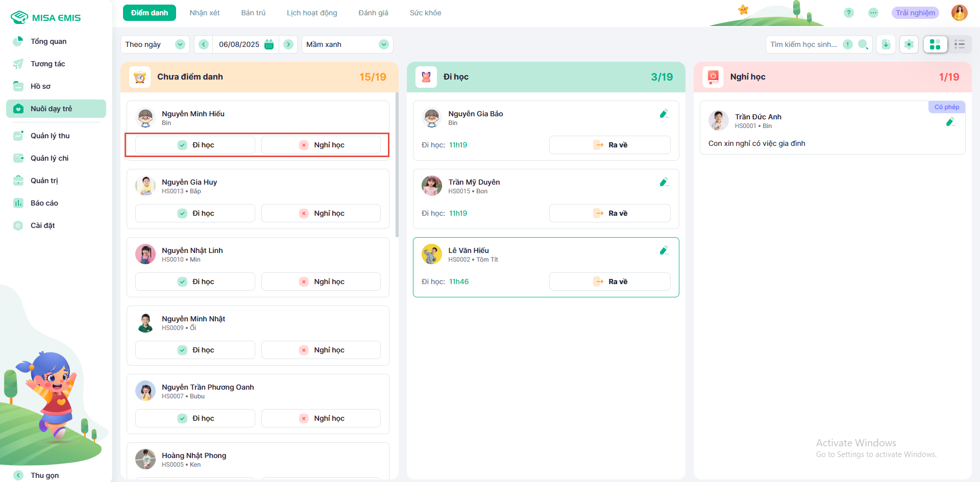Viewport: 980px width, 482px height.
Task: Go to next day arrow
Action: pyautogui.click(x=288, y=44)
